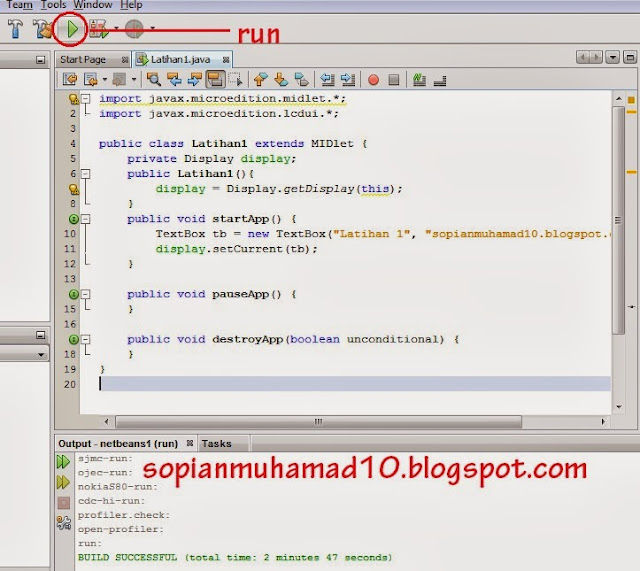Click the Uncomment code icon
Image resolution: width=640 pixels, height=571 pixels.
pos(440,80)
